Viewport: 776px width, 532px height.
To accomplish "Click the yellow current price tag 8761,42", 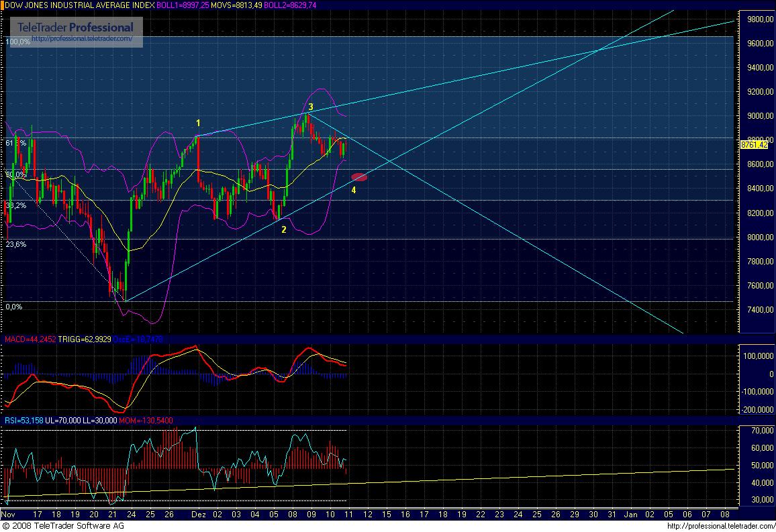I will point(754,145).
